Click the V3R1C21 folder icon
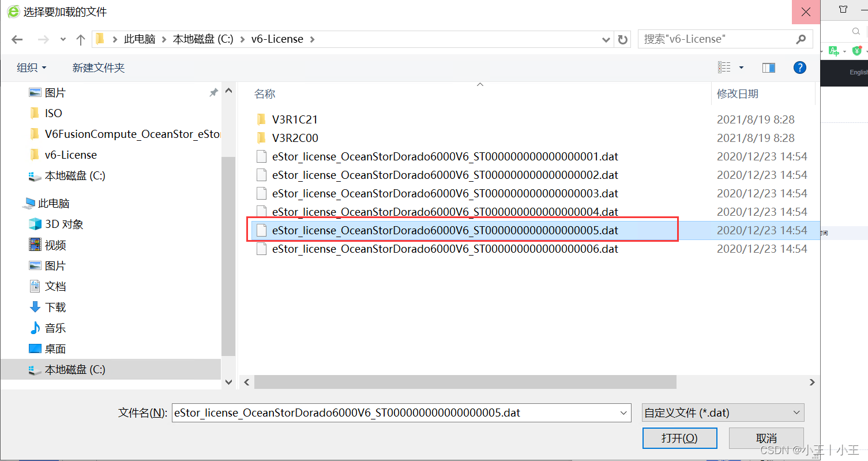The height and width of the screenshot is (461, 868). tap(261, 119)
